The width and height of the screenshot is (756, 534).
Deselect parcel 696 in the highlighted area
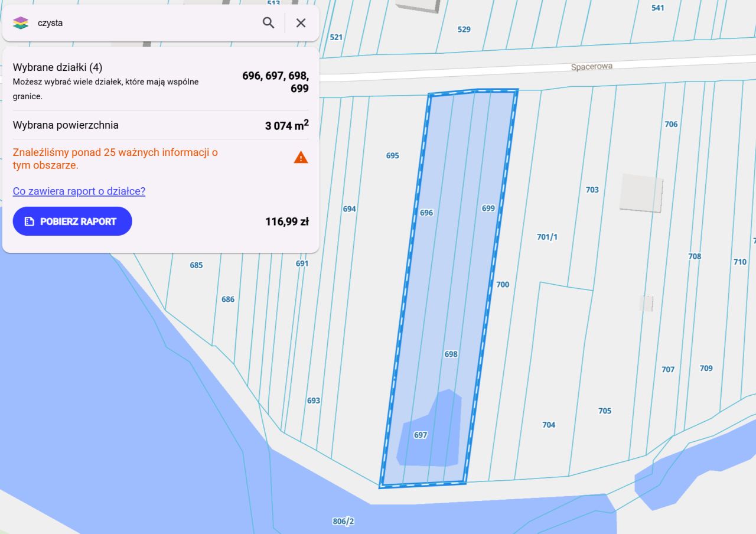coord(426,213)
